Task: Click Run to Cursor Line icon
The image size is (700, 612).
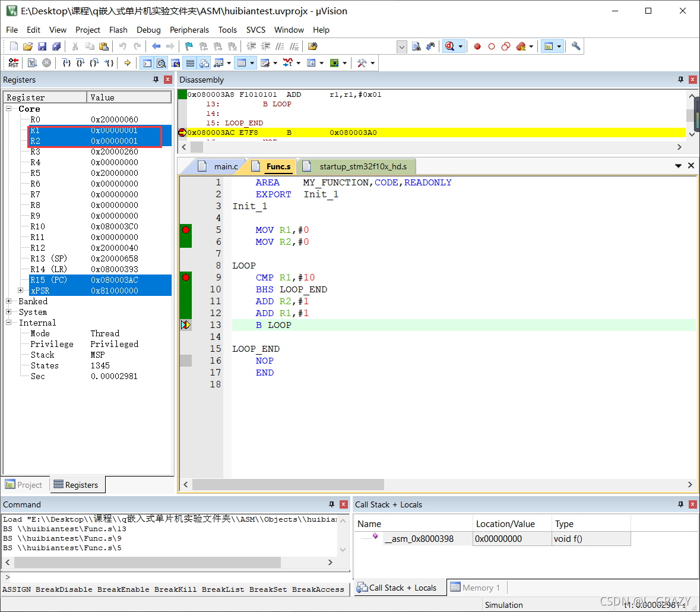Action: pos(109,63)
